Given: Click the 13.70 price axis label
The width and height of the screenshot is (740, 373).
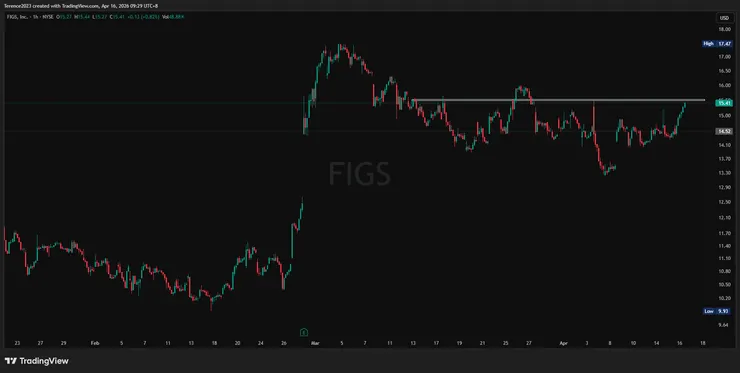Looking at the screenshot, I should click(x=724, y=159).
